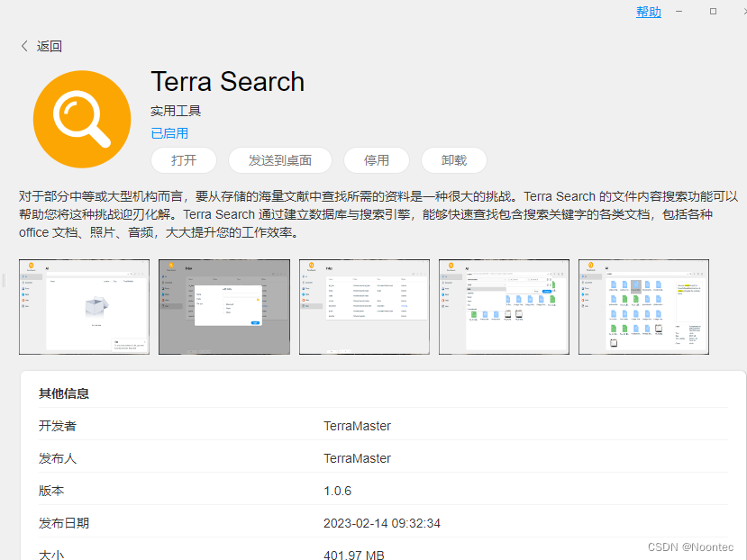The image size is (747, 560).
Task: View third screenshot with table list
Action: click(364, 307)
